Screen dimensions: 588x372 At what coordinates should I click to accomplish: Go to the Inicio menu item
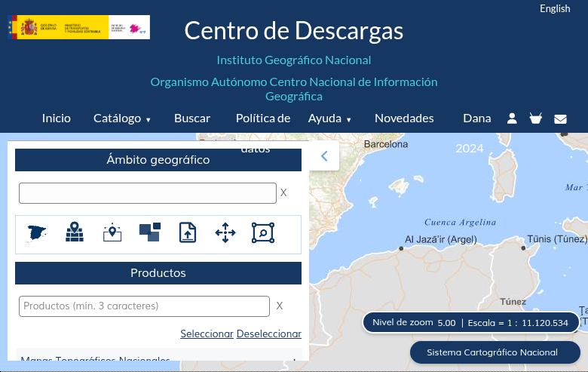click(x=57, y=118)
